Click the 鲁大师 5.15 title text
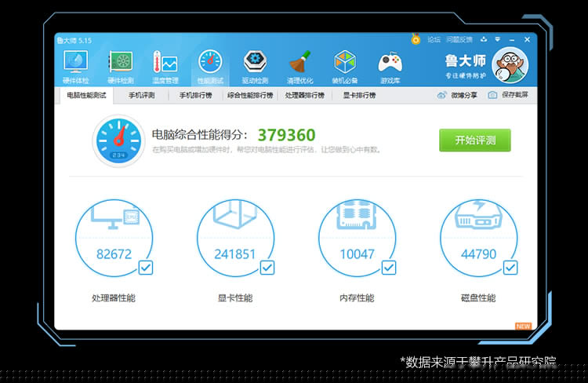This screenshot has height=383, width=588. coord(74,40)
